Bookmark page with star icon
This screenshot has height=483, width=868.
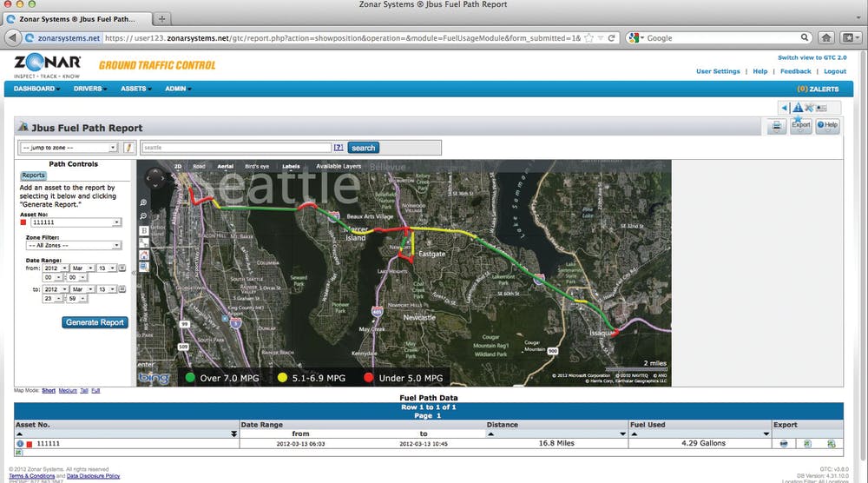pyautogui.click(x=589, y=37)
